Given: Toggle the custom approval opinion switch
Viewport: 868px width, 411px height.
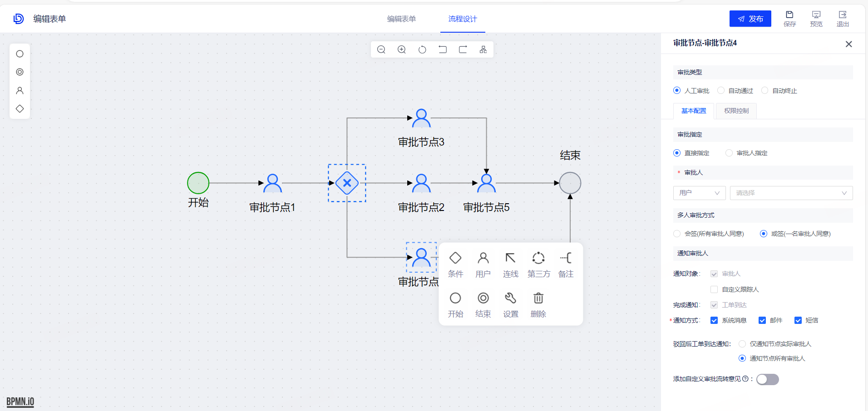Looking at the screenshot, I should pos(767,379).
